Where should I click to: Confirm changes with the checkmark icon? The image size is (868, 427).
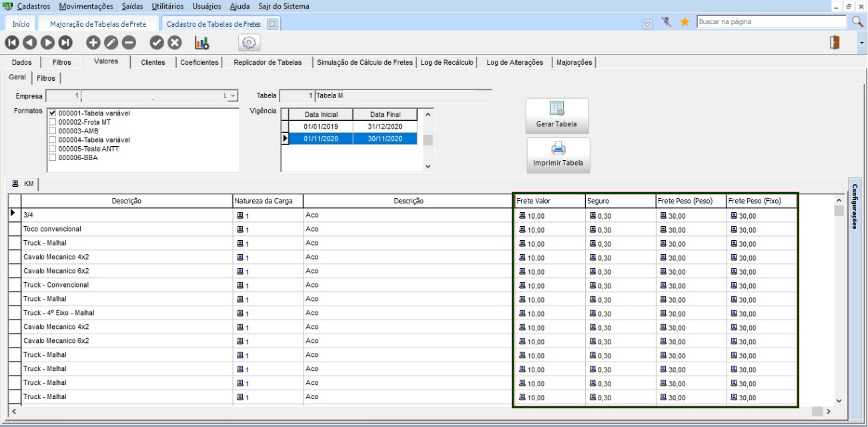click(157, 43)
